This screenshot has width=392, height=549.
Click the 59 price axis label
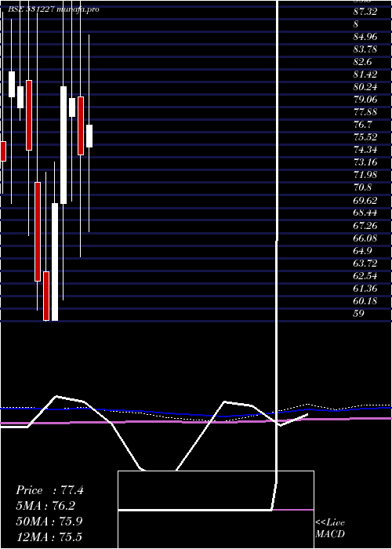point(359,314)
